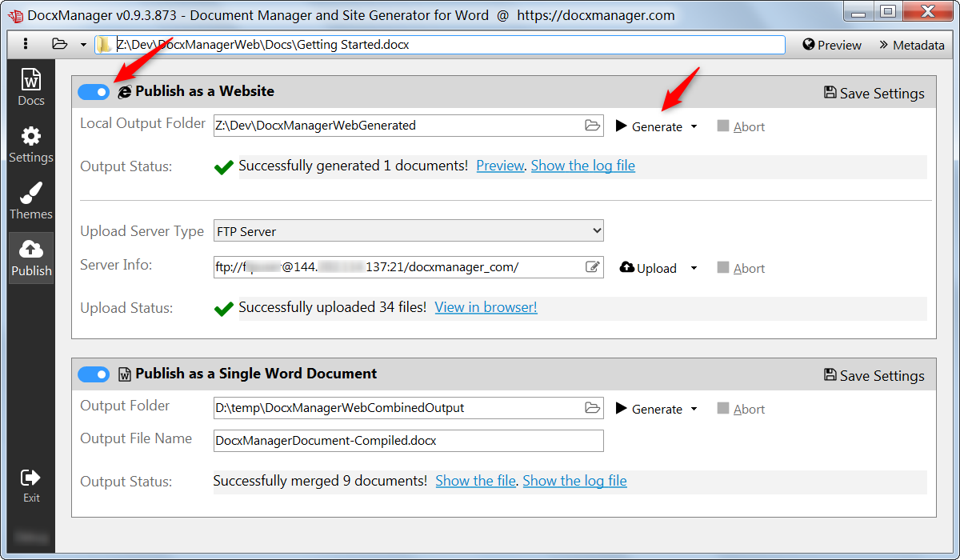The image size is (960, 560).
Task: Save Settings for the single Word document section
Action: tap(874, 375)
